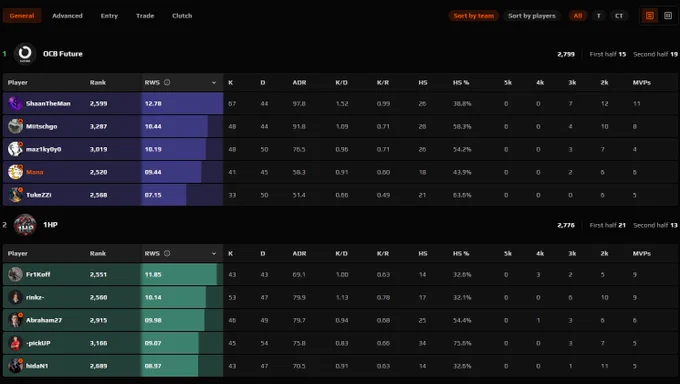Open Mana's avatar
Viewport: 680px width, 384px height.
(15, 172)
